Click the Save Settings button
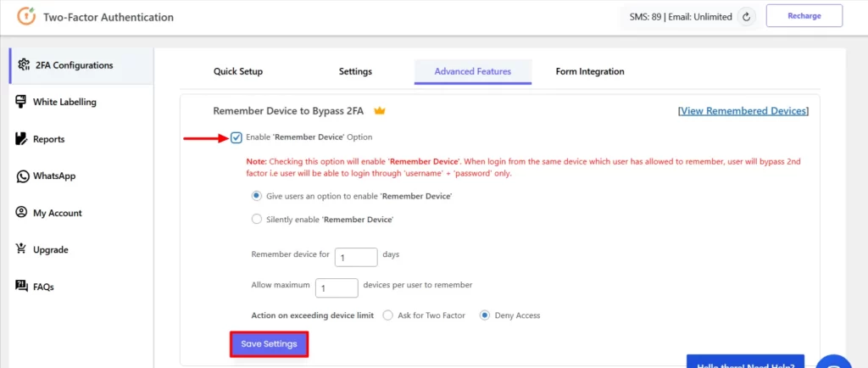 269,343
